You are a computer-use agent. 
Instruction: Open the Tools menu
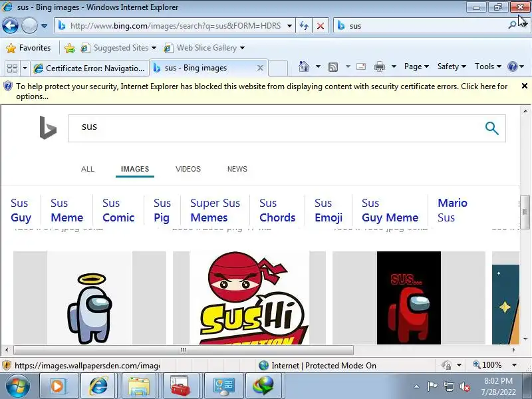click(x=488, y=66)
